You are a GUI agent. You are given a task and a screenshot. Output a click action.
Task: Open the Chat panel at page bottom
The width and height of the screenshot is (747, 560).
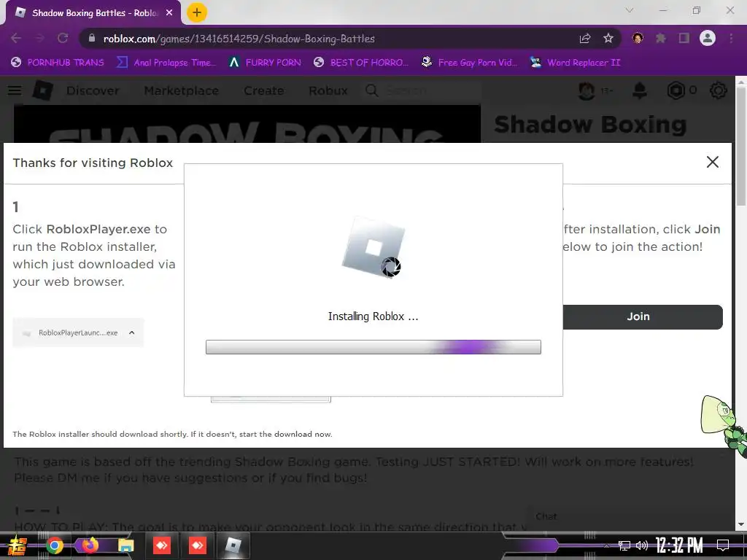546,517
